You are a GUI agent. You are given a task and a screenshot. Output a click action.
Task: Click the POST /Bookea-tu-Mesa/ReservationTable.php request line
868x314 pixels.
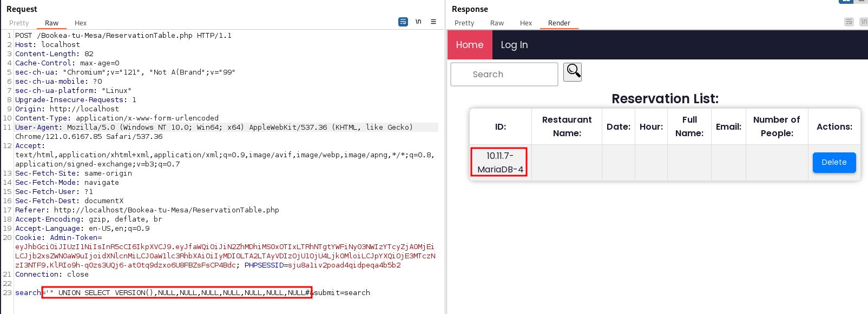(123, 36)
